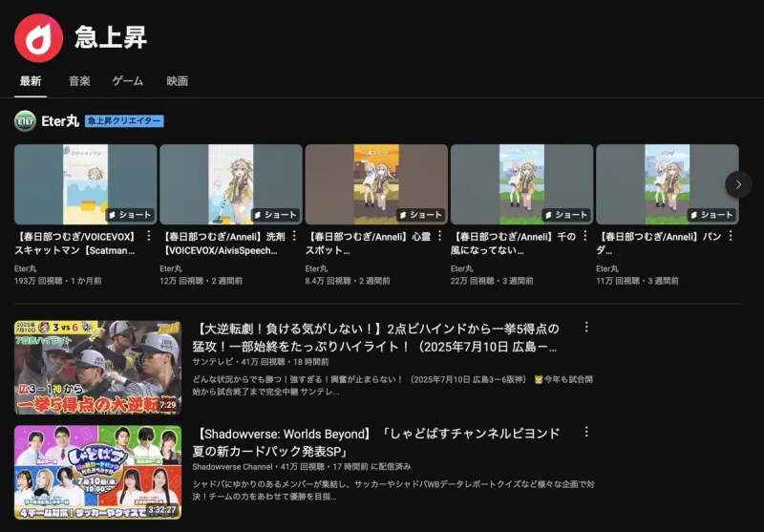Open the スキャットマン short thumbnail

click(x=86, y=184)
